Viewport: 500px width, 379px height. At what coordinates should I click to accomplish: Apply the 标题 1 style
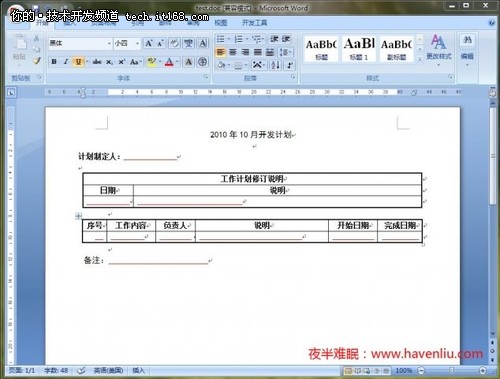(x=359, y=49)
